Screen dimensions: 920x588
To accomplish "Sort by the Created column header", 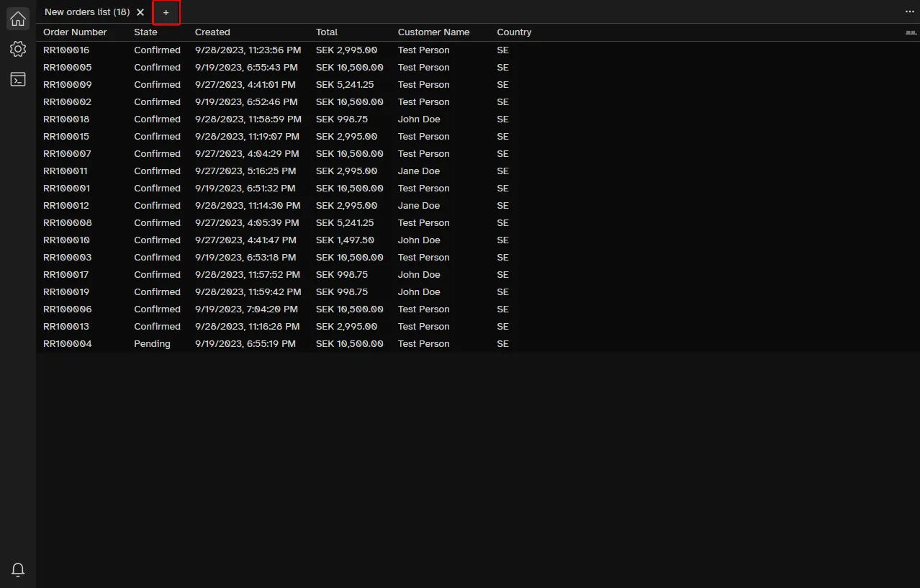I will (212, 32).
